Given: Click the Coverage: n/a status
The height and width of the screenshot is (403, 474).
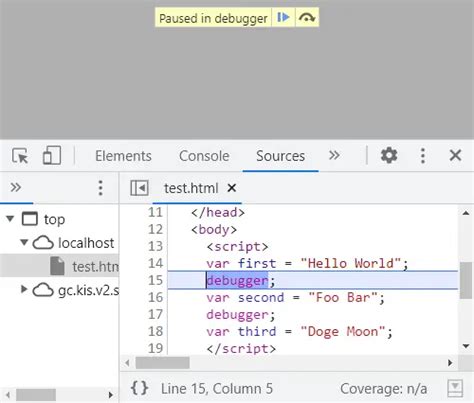Looking at the screenshot, I should [x=383, y=389].
